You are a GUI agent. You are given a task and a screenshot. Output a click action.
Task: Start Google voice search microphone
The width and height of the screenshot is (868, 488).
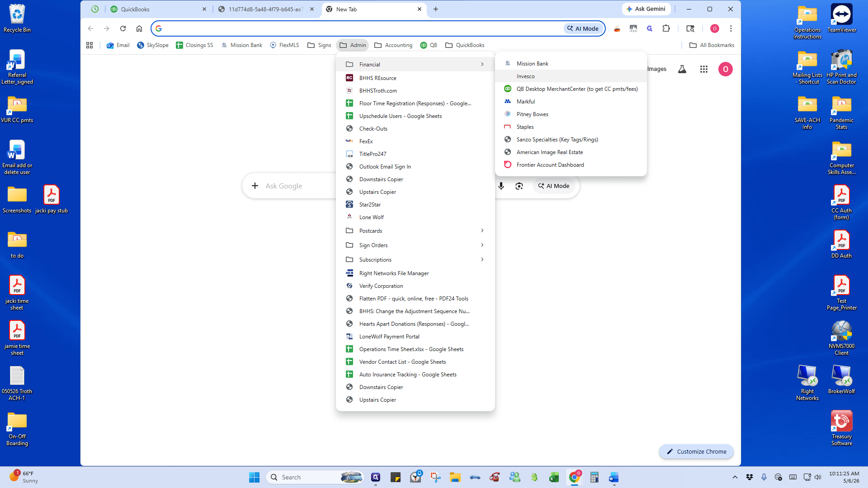pyautogui.click(x=501, y=186)
